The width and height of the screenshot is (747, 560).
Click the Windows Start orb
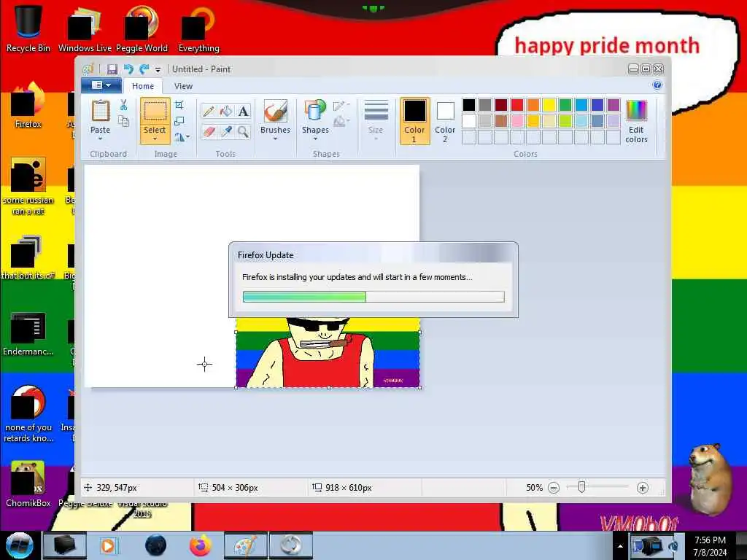click(x=19, y=545)
